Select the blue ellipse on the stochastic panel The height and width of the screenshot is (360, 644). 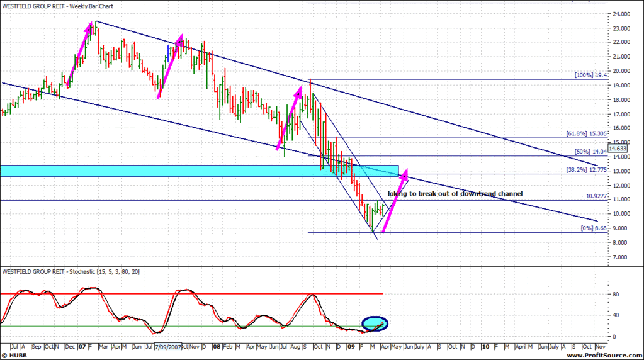(375, 324)
